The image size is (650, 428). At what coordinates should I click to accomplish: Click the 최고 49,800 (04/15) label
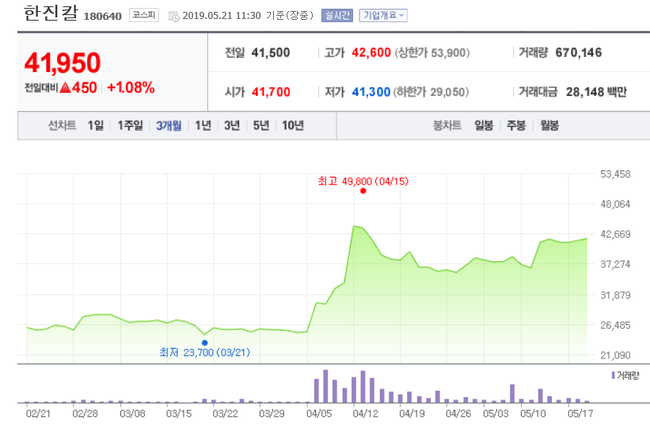363,181
